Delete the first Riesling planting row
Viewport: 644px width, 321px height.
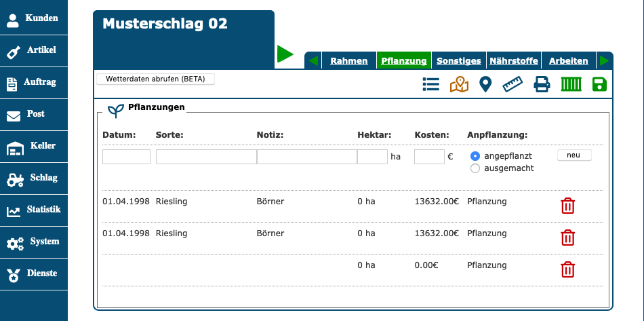(568, 206)
